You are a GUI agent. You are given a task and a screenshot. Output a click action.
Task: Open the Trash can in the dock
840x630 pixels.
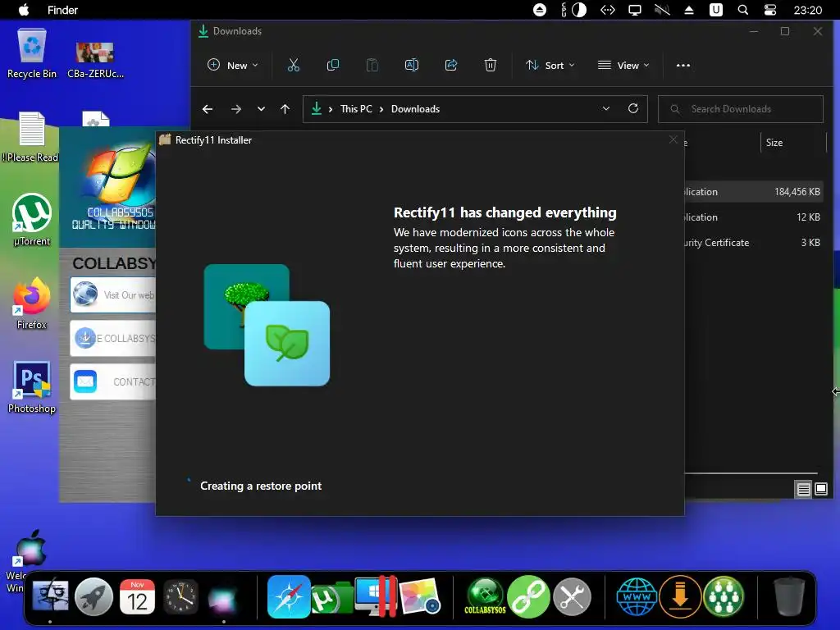click(x=789, y=596)
